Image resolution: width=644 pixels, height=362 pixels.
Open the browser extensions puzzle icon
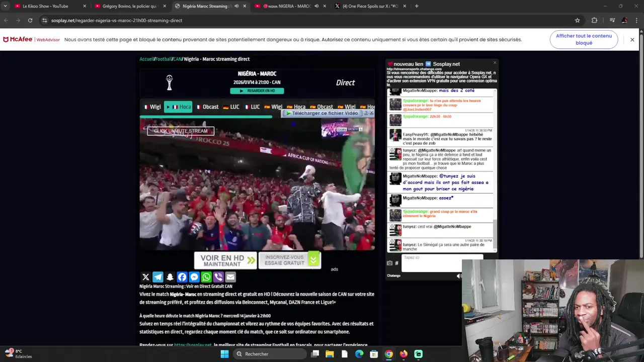(594, 21)
